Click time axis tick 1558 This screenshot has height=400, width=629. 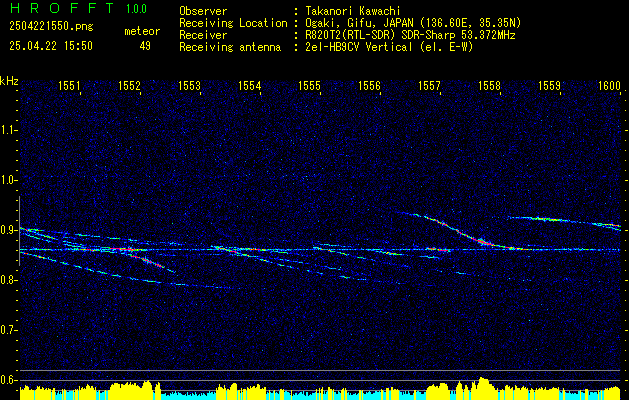click(x=489, y=85)
